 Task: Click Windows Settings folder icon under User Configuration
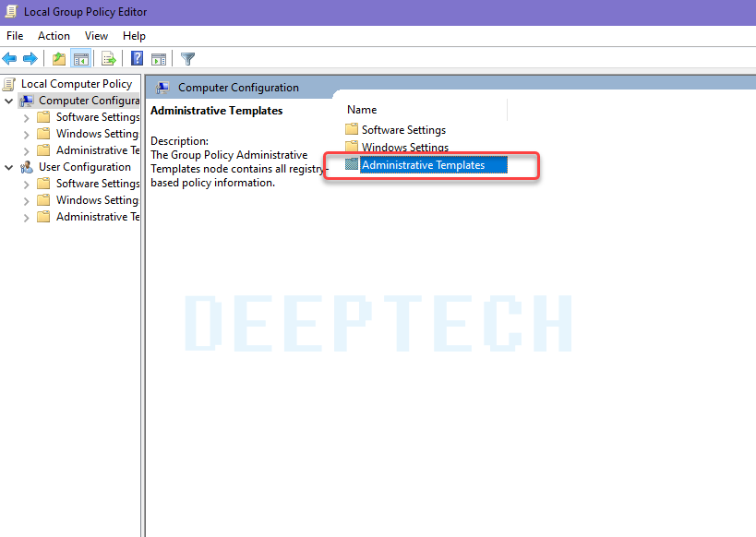click(x=43, y=200)
